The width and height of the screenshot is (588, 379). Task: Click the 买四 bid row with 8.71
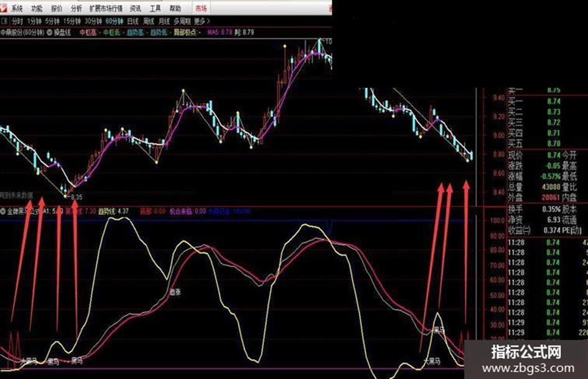coord(534,133)
